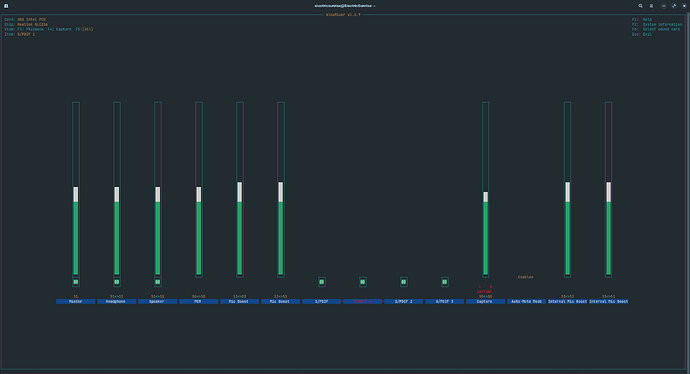Click the terminal window title text
The width and height of the screenshot is (690, 374).
[345, 6]
